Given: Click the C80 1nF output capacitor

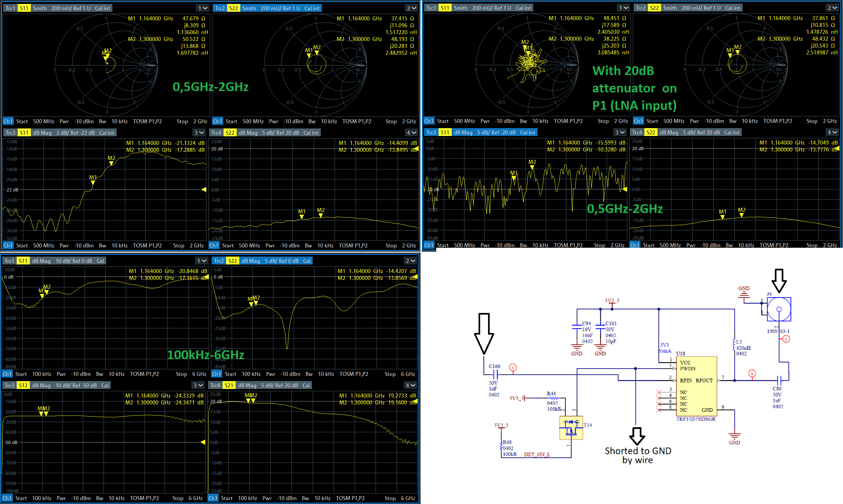Looking at the screenshot, I should pos(779,380).
